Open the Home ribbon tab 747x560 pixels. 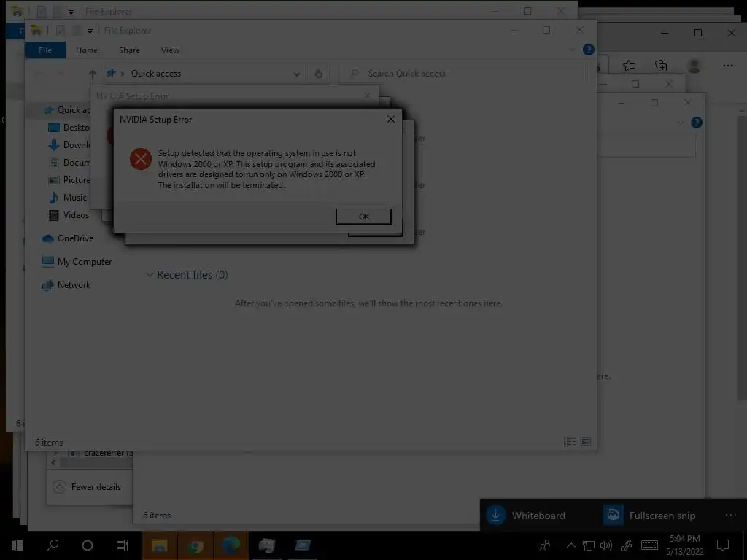[87, 50]
